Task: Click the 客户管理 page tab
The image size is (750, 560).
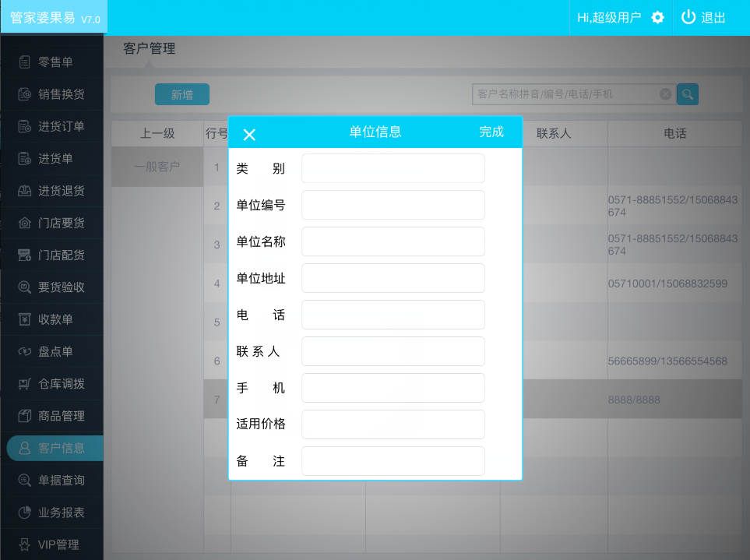Action: [x=150, y=48]
